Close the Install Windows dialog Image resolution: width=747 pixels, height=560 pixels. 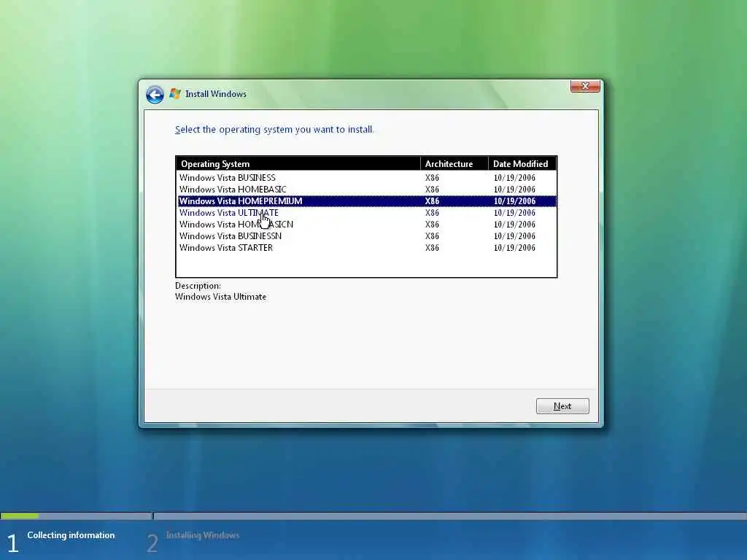point(585,86)
